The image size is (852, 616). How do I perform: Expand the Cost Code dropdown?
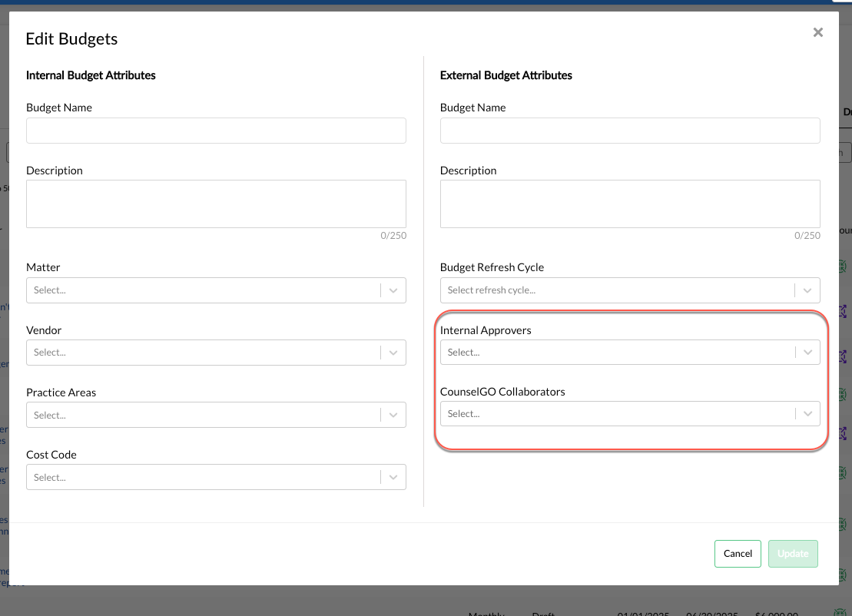tap(216, 478)
